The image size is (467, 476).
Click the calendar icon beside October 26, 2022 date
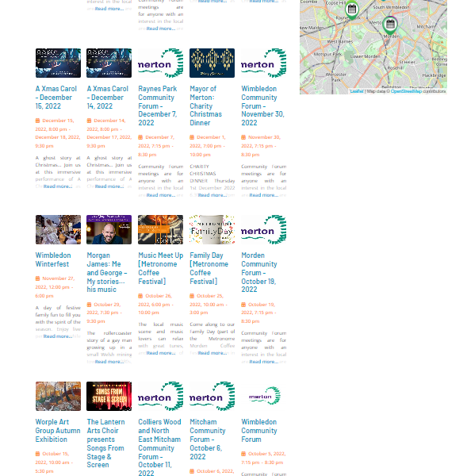140,296
